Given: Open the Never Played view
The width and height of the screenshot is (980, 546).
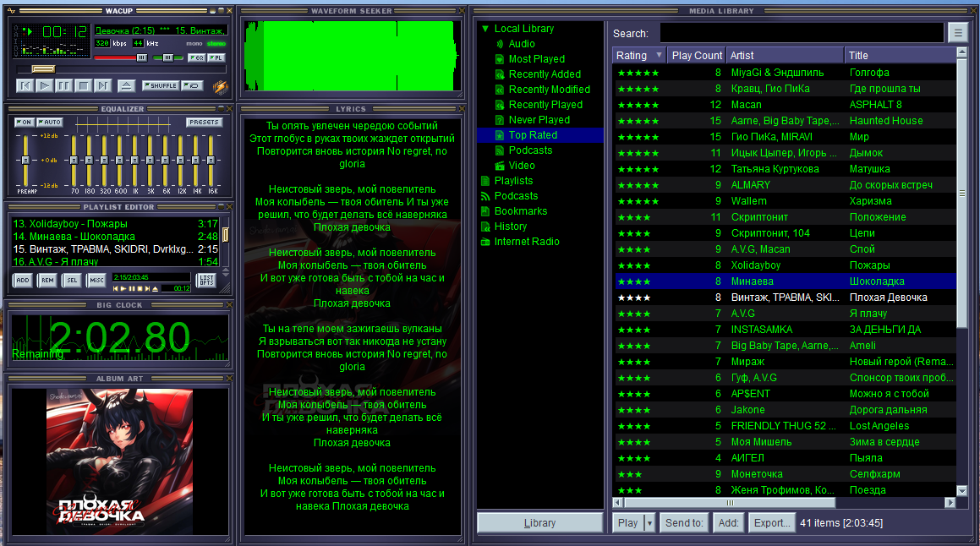Looking at the screenshot, I should pos(539,120).
